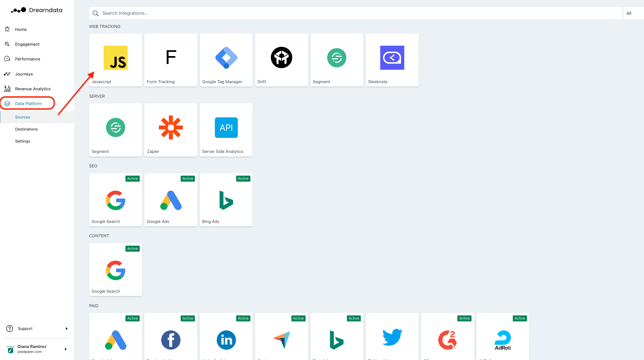Open Google Search card under Content

115,270
